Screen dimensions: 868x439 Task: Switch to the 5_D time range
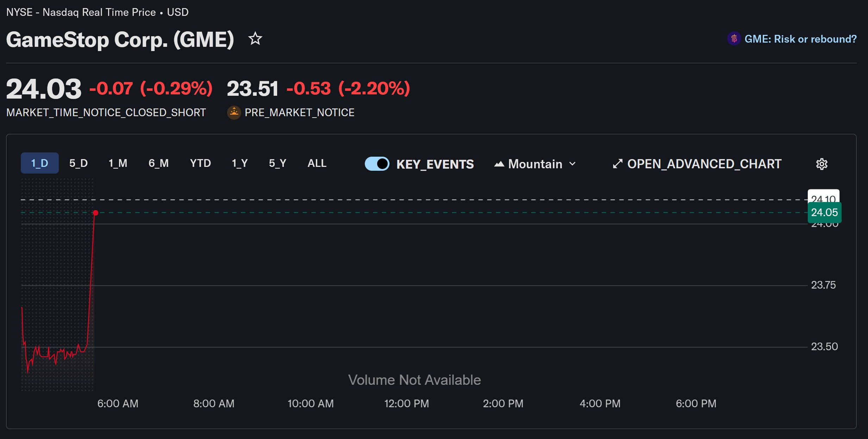(x=78, y=163)
